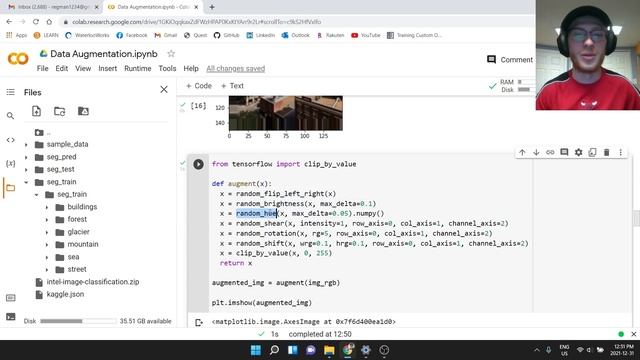This screenshot has width=640, height=360.
Task: Copy link to cell icon
Action: (550, 152)
